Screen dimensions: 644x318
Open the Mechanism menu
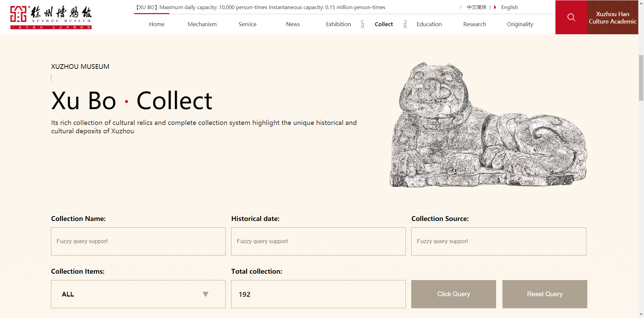coord(202,24)
